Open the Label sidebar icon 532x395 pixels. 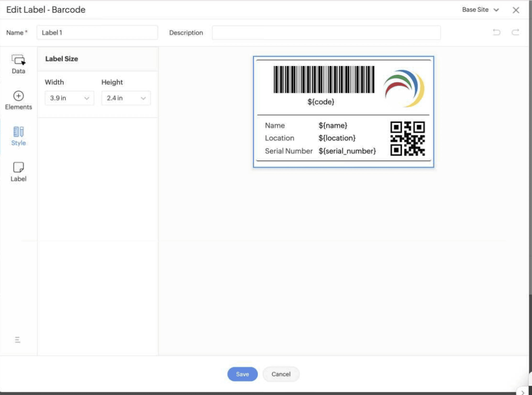[18, 172]
